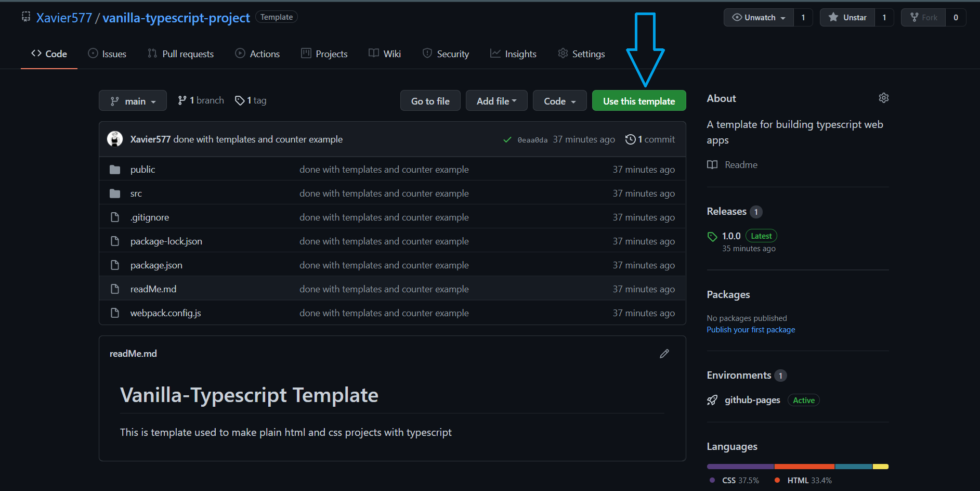Open the Publish your first package link
Image resolution: width=980 pixels, height=491 pixels.
(x=751, y=330)
